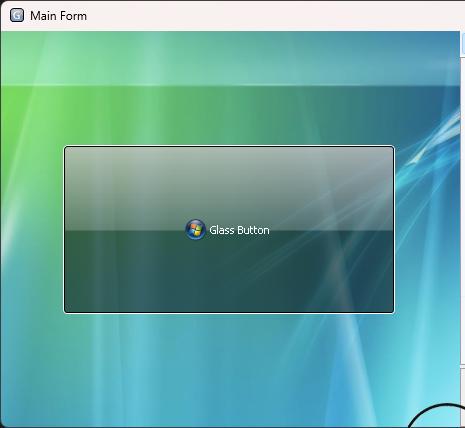Click the Windows orb icon on Glass Button
465x428 pixels.
click(x=195, y=230)
